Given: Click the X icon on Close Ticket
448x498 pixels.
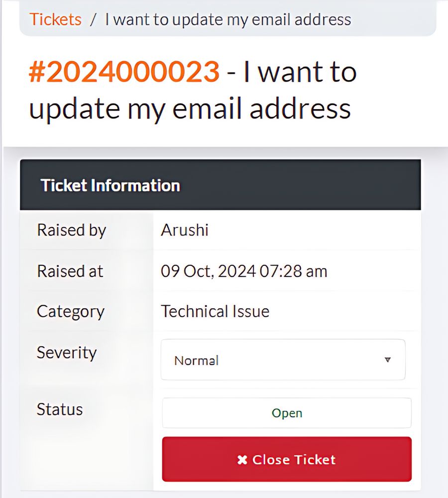Looking at the screenshot, I should [x=242, y=460].
